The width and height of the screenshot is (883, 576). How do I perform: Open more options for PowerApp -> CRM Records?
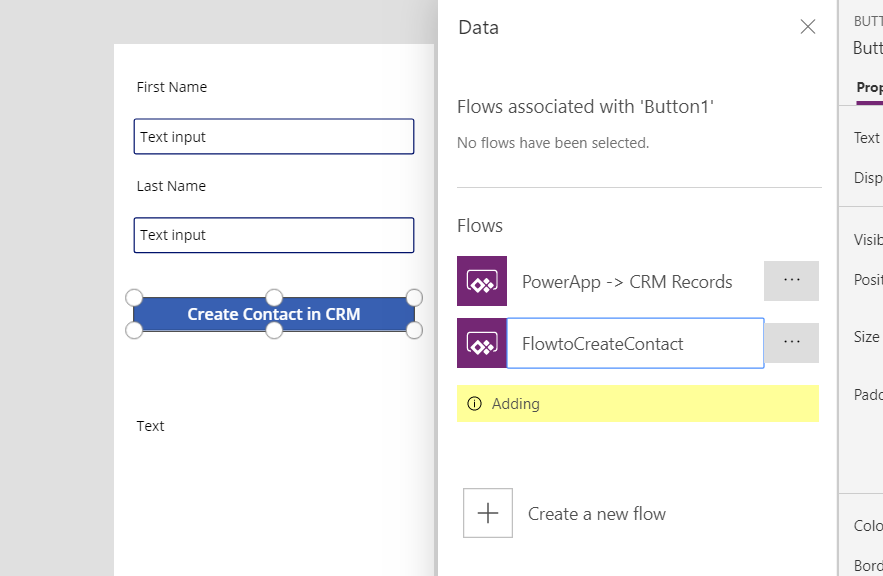click(x=791, y=281)
